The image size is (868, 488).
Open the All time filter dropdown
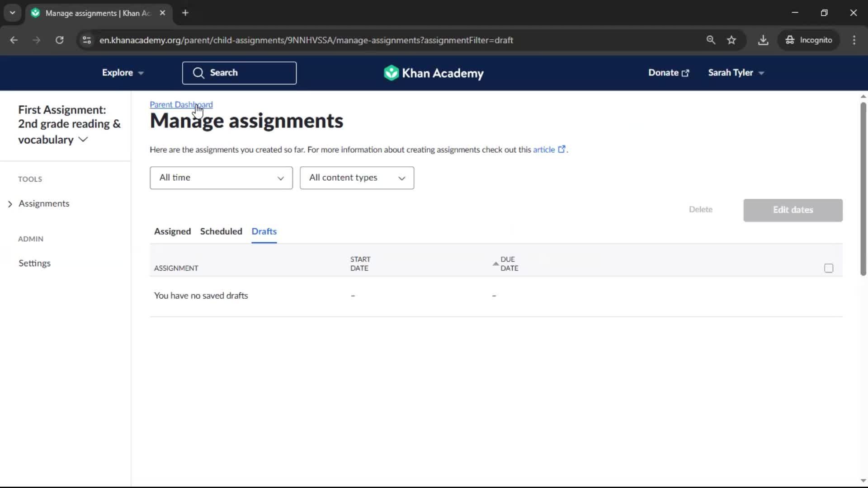point(221,178)
